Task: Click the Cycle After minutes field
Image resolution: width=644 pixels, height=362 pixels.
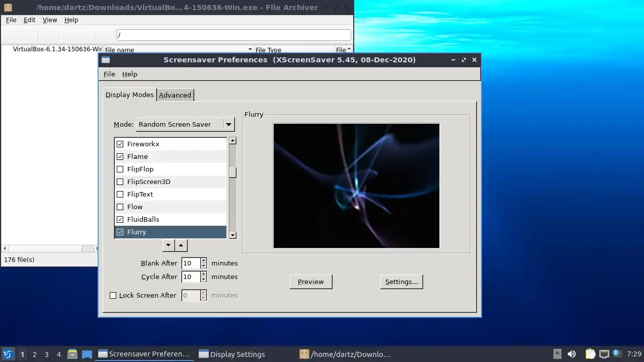Action: (x=191, y=277)
